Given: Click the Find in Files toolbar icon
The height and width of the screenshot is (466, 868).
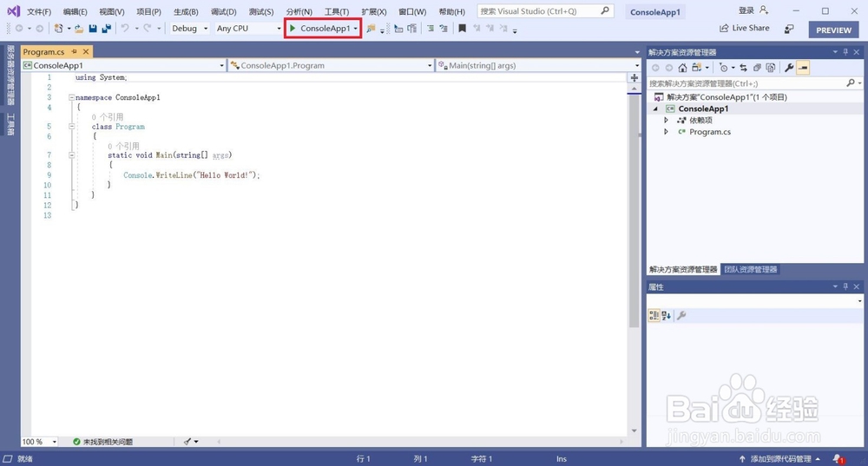Looking at the screenshot, I should [371, 29].
